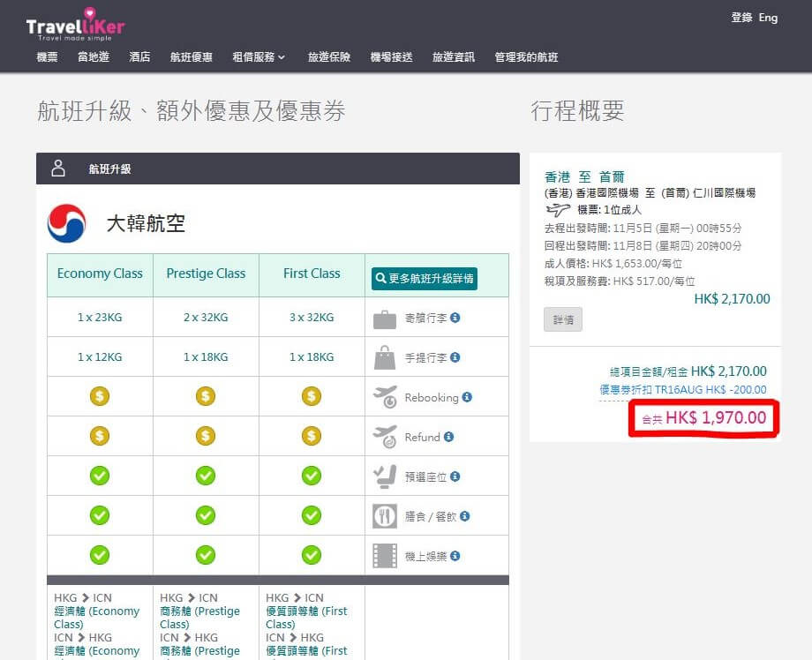Click the meal cutlery icon

(x=385, y=516)
